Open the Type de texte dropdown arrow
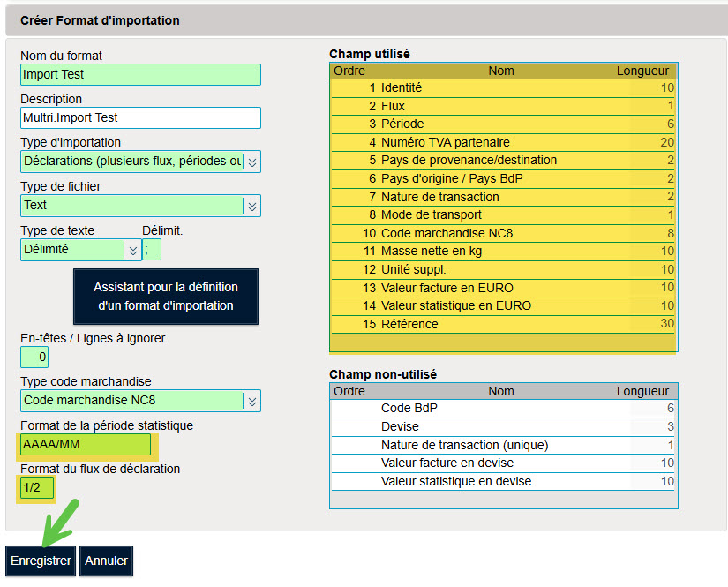Viewport: 728px width, 587px height. click(x=132, y=251)
